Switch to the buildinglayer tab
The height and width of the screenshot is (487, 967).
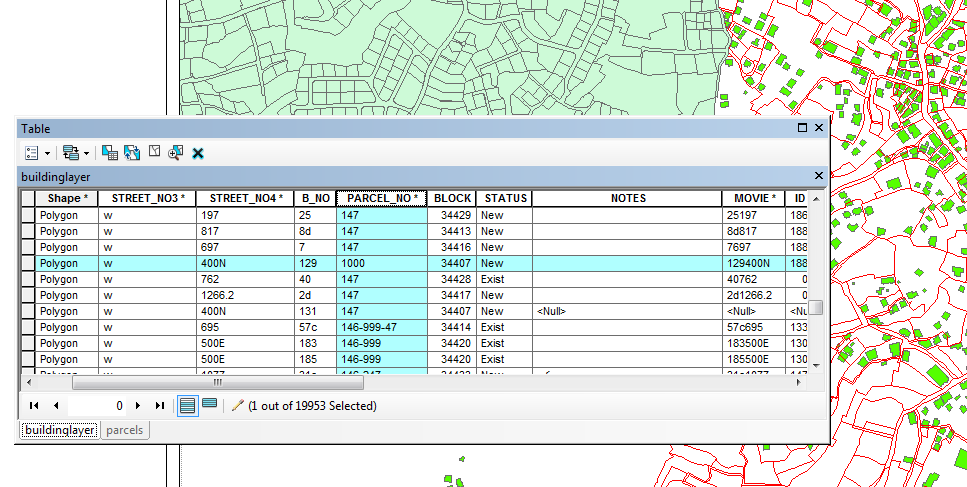59,430
